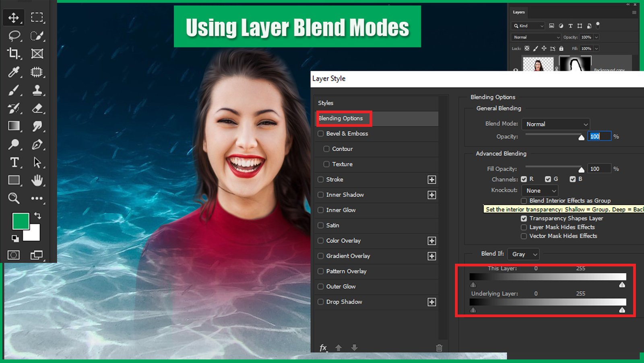Select the Dodge tool
Image resolution: width=644 pixels, height=363 pixels.
point(14,144)
